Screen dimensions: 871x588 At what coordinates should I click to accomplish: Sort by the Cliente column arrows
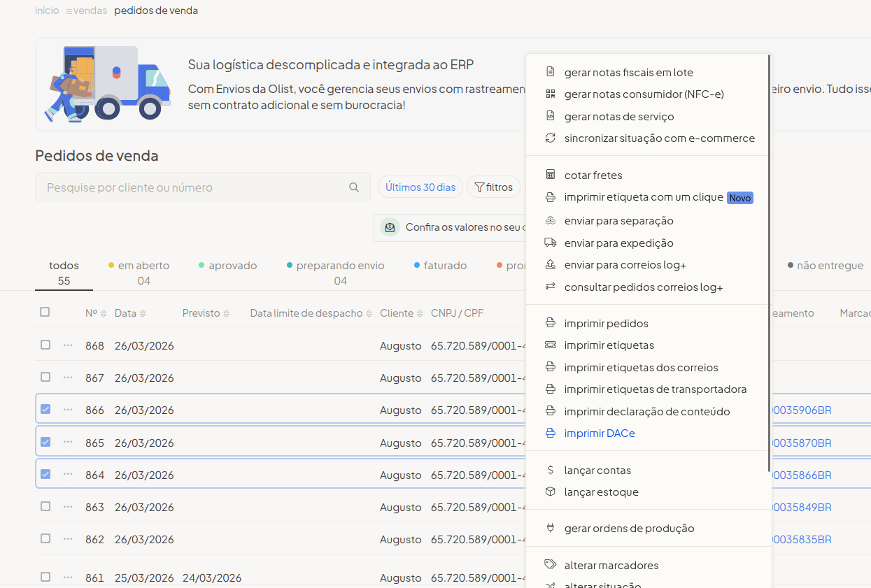(x=420, y=314)
